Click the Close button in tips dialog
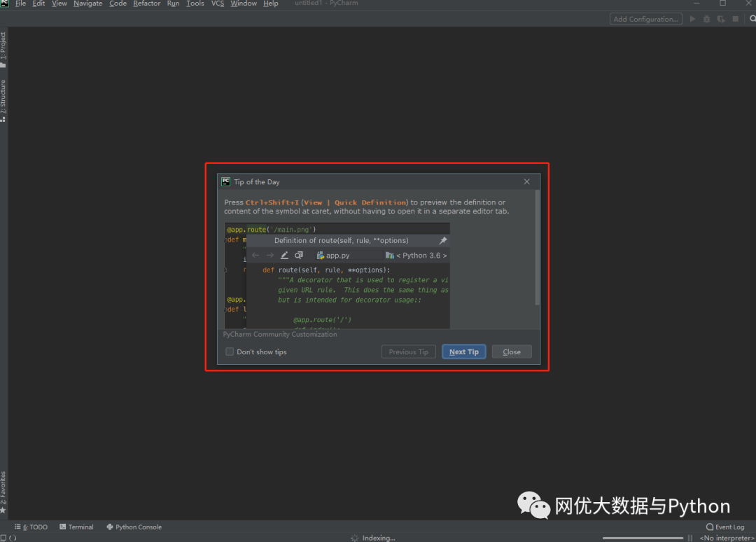The height and width of the screenshot is (542, 756). [512, 352]
